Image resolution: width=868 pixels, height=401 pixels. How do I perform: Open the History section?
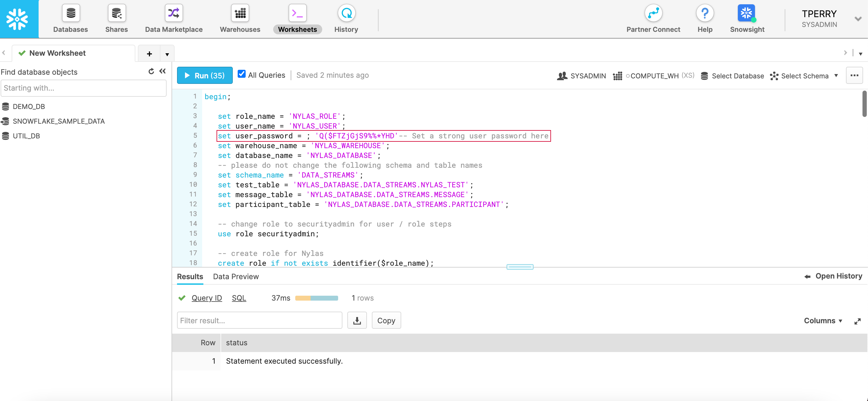346,18
